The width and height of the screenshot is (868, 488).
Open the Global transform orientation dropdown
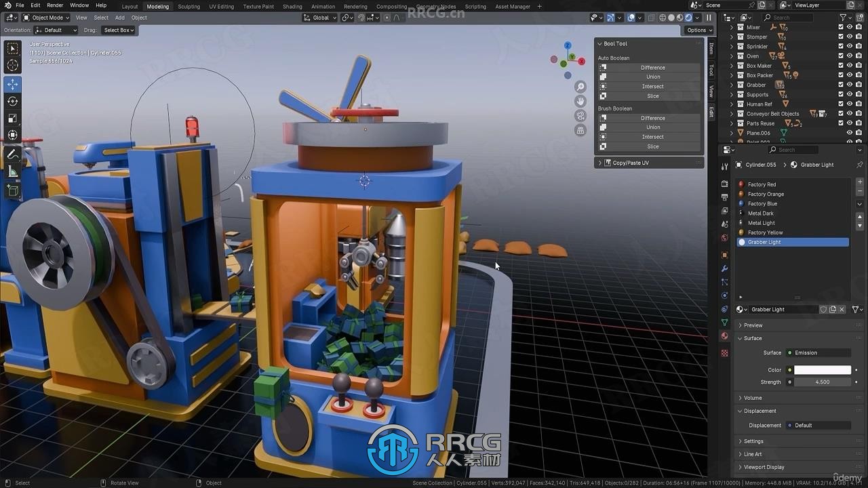tap(320, 18)
